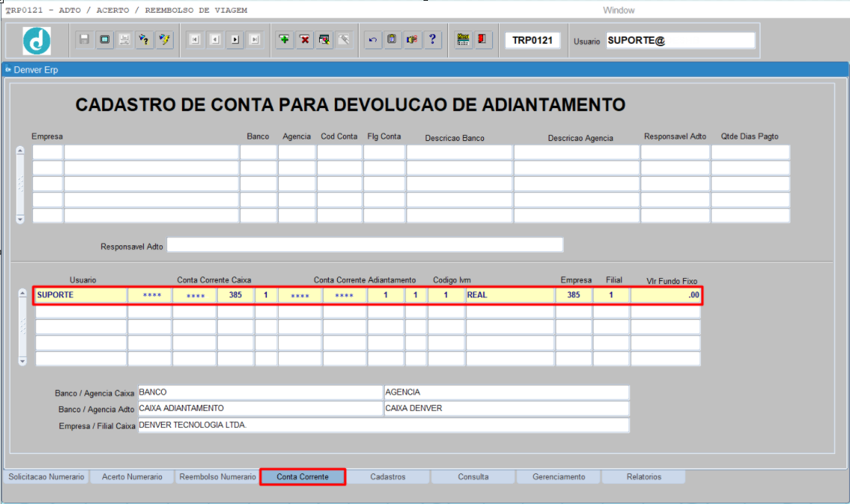Click the Vlr Fundo Fixo .00 cell
Viewport: 850px width, 504px height.
(665, 295)
